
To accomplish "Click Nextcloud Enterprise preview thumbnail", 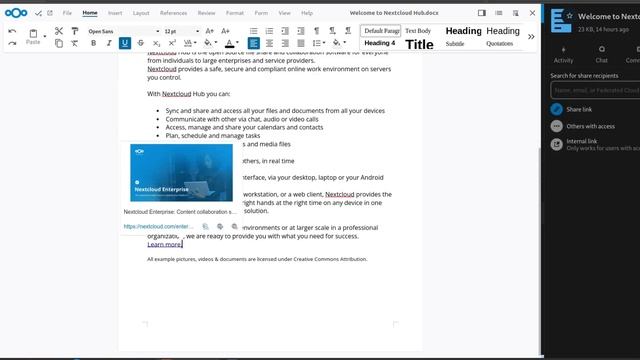I will pyautogui.click(x=182, y=173).
